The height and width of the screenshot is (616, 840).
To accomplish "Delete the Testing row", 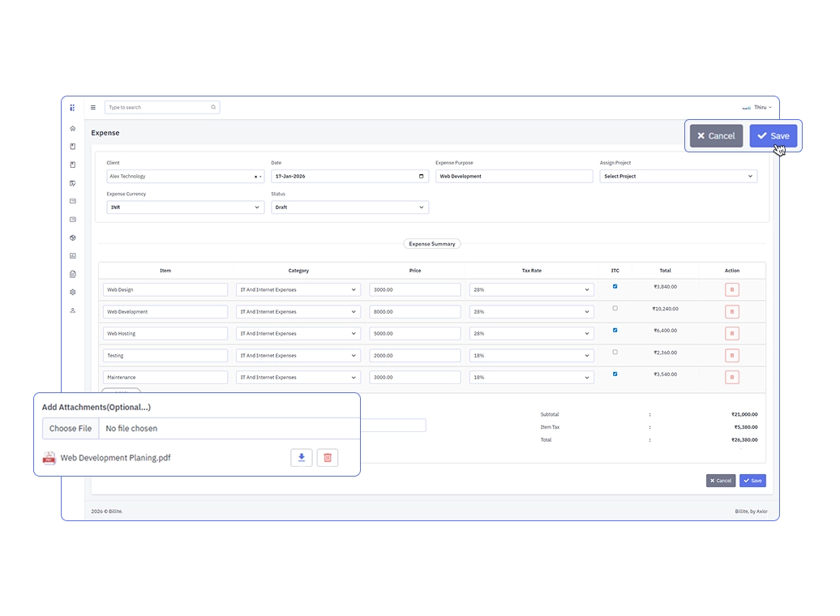I will pos(732,356).
